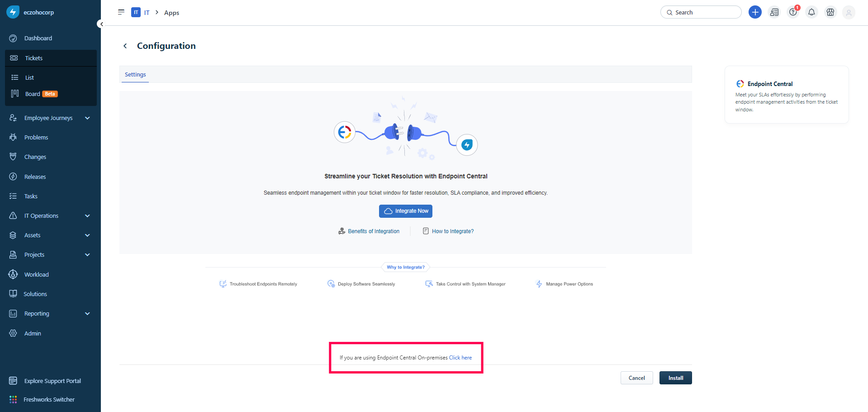Open the Workload icon
The width and height of the screenshot is (868, 412).
13,274
